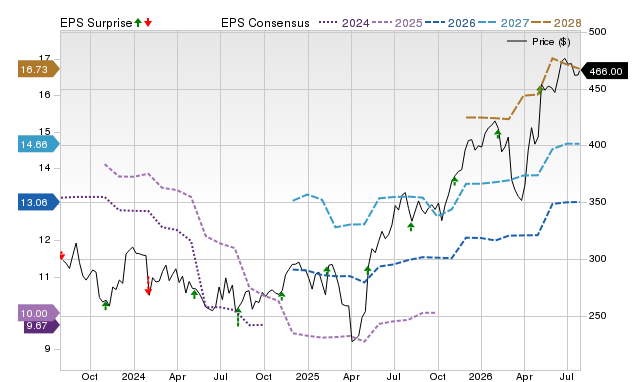The image size is (640, 382).
Task: Select the August 2025 green surprise arrow
Action: [411, 227]
